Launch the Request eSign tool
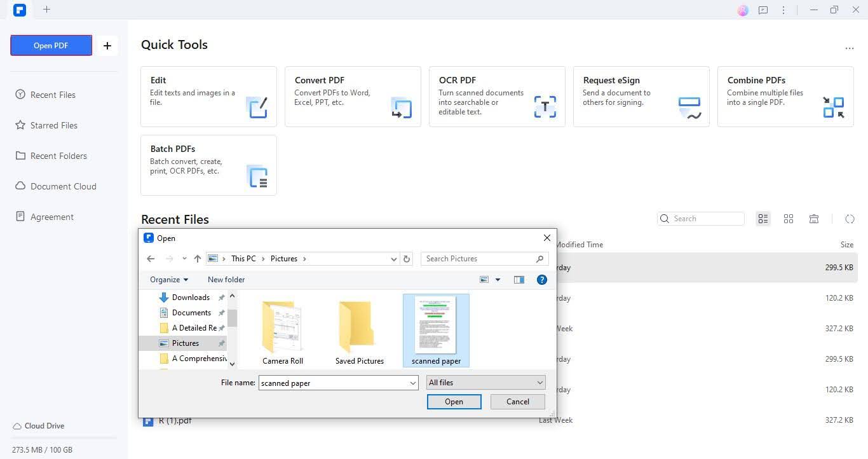This screenshot has height=459, width=868. (x=641, y=95)
